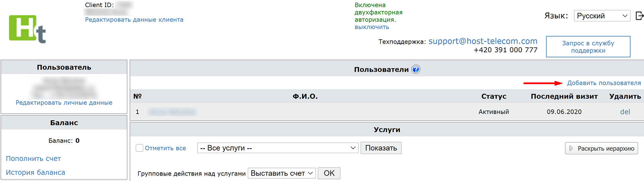
Task: Open История баланса link
Action: pyautogui.click(x=36, y=172)
